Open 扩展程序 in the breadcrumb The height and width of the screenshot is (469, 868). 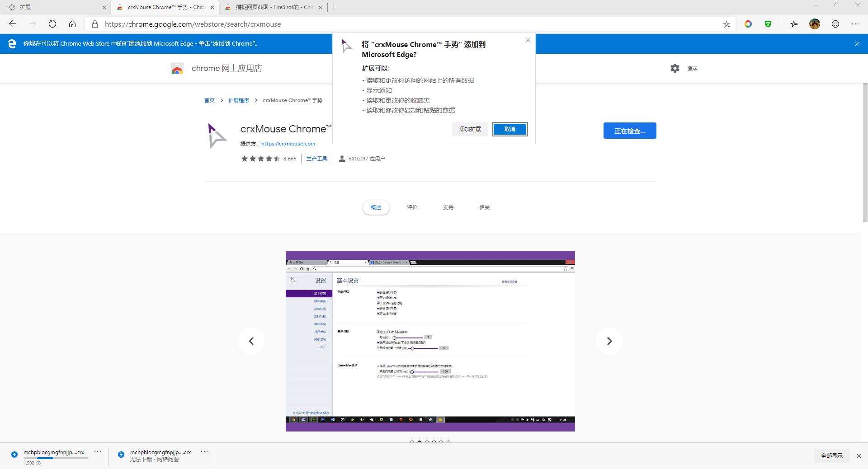click(239, 100)
